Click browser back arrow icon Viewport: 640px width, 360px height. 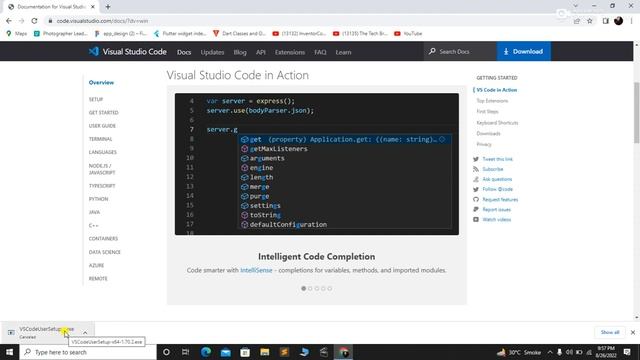pyautogui.click(x=9, y=21)
